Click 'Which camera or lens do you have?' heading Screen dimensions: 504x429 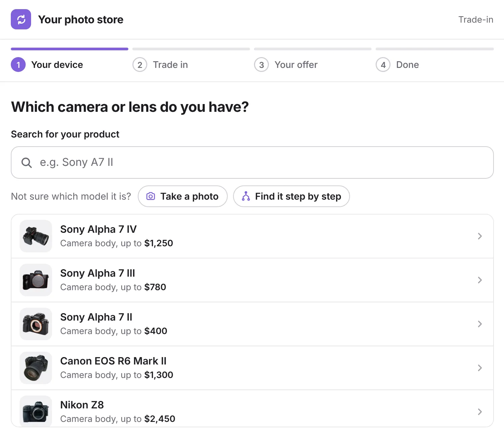pyautogui.click(x=130, y=107)
